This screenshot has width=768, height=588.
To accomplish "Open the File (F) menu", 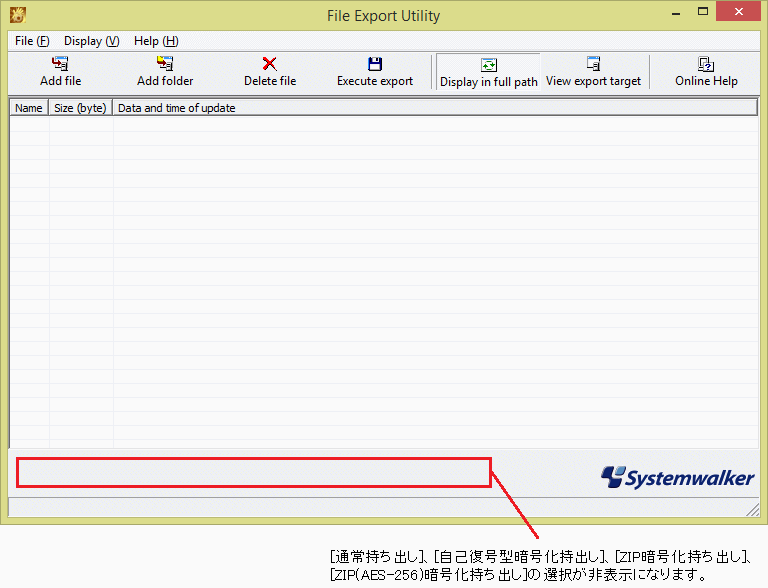I will 32,41.
